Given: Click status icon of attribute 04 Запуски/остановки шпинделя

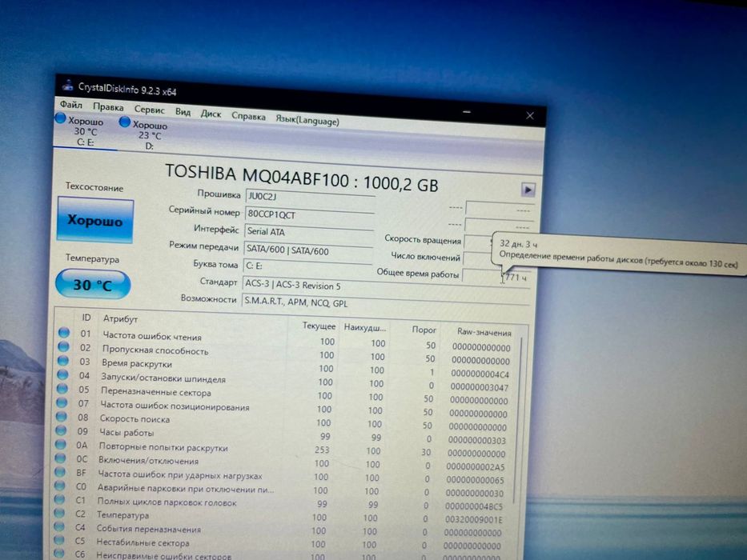Looking at the screenshot, I should tap(62, 374).
